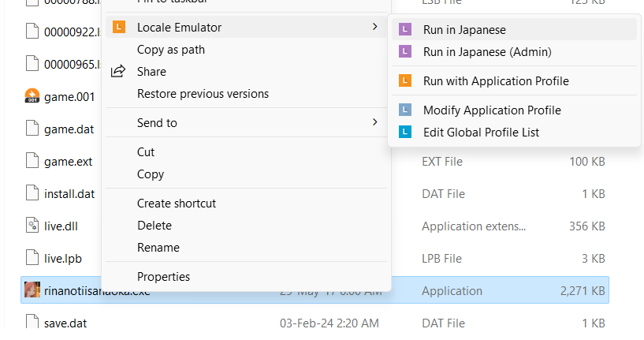
Task: Choose Create shortcut option
Action: (176, 203)
